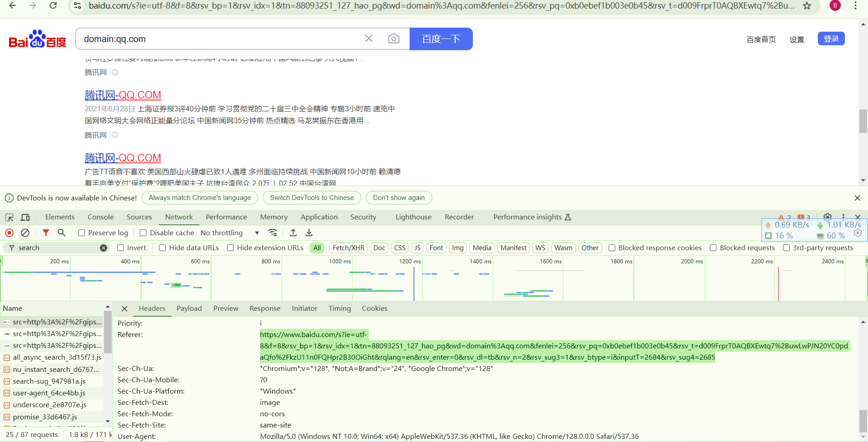Open 设置 settings link
868x442 pixels.
[x=797, y=39]
